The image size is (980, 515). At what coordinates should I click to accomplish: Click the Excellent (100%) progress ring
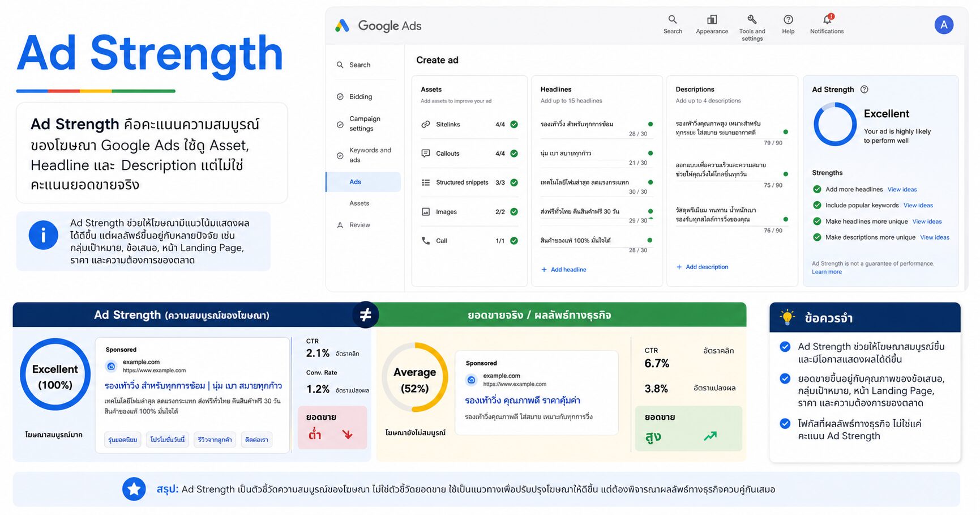pos(55,374)
